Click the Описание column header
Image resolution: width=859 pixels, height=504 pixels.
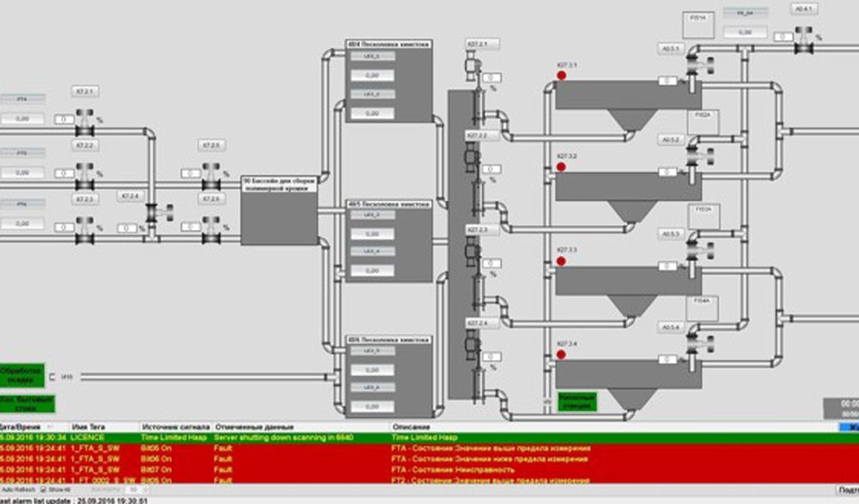pos(411,427)
